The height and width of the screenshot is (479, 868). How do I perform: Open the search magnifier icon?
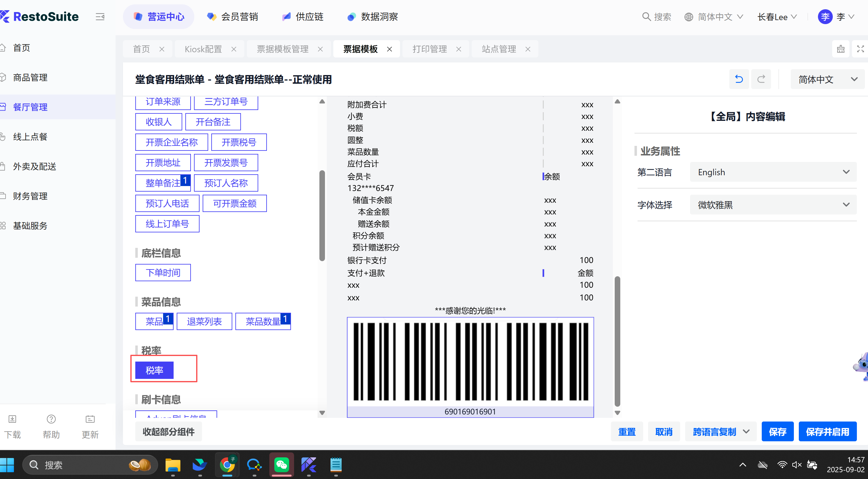click(646, 16)
